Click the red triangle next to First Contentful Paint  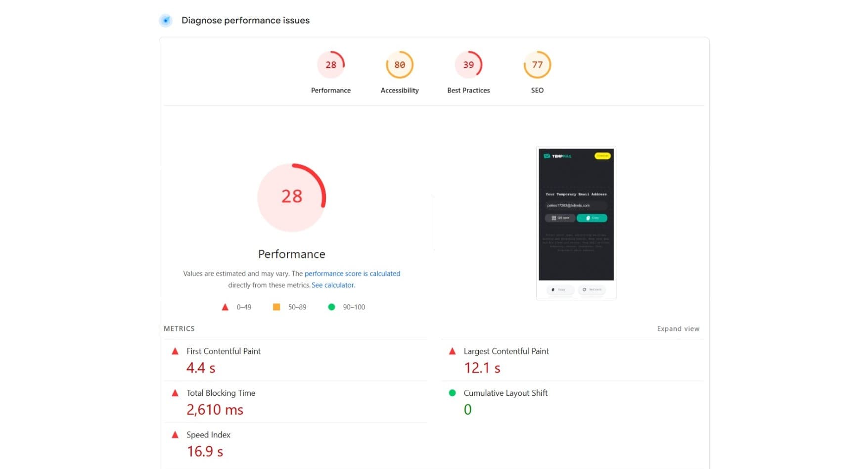click(x=175, y=351)
